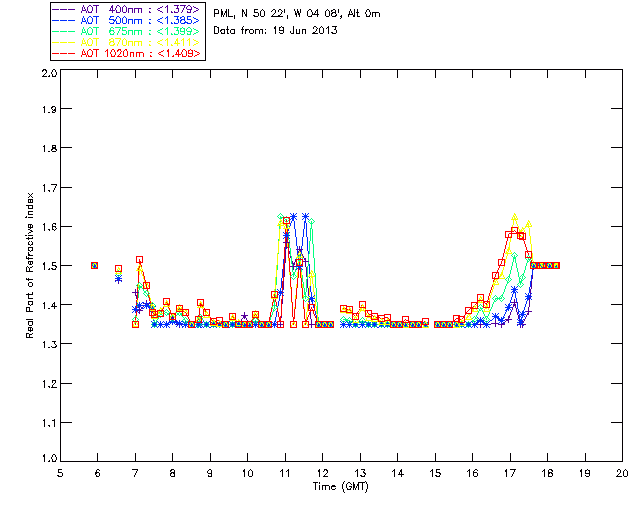Click the AOT 1020nm legend entry

coord(127,53)
